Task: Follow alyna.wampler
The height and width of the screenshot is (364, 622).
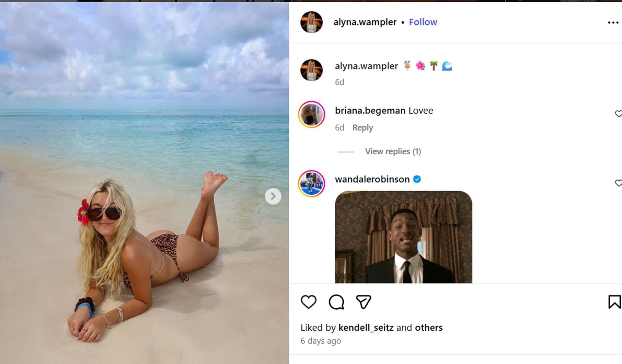Action: click(423, 22)
